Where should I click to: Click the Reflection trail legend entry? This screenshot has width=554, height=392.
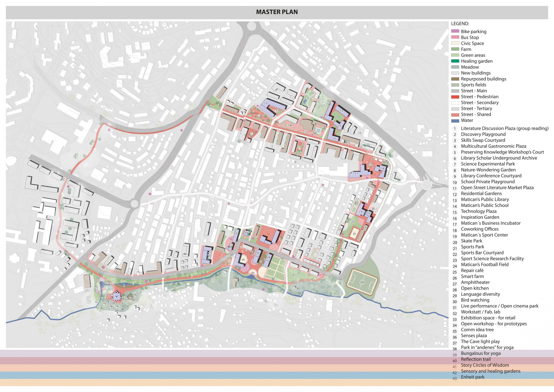(x=476, y=359)
